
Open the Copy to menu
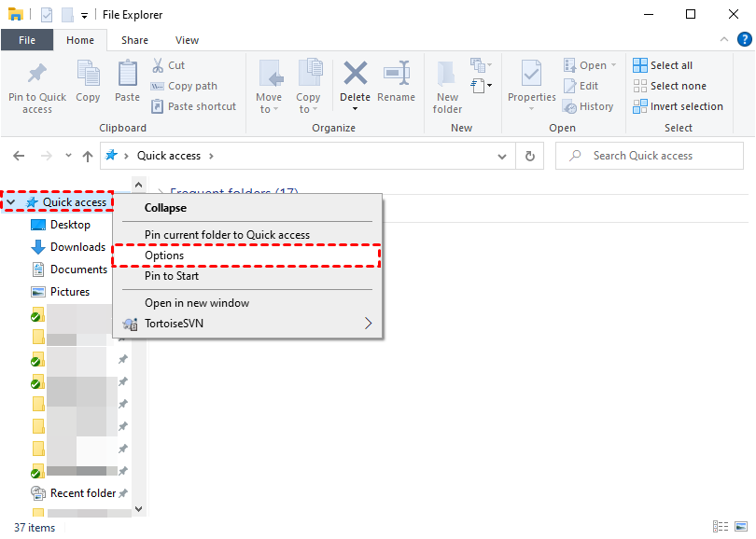308,87
